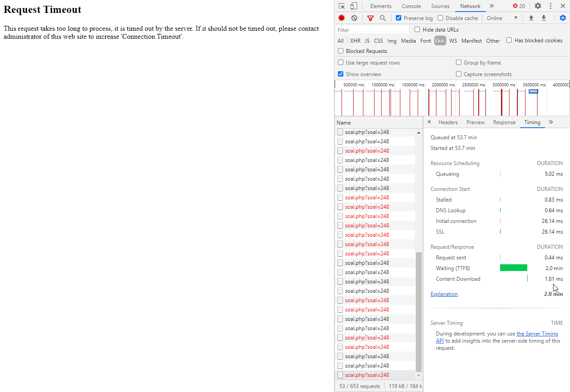The height and width of the screenshot is (392, 570).
Task: Open DevTools settings gear icon
Action: 538,6
